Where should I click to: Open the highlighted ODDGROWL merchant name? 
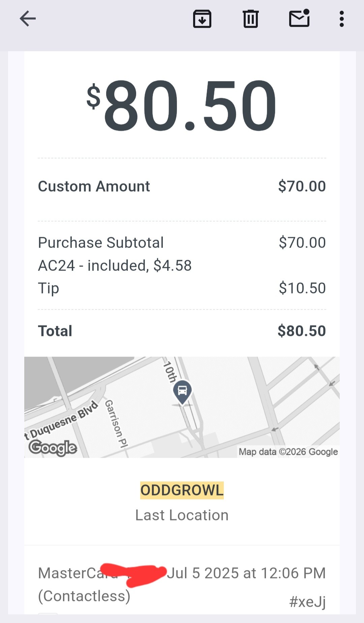(182, 490)
